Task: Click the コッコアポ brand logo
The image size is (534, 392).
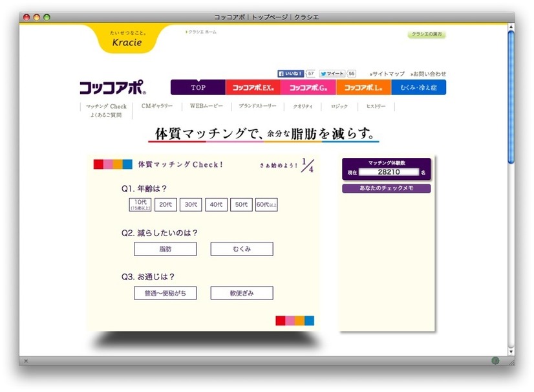Action: pos(112,87)
